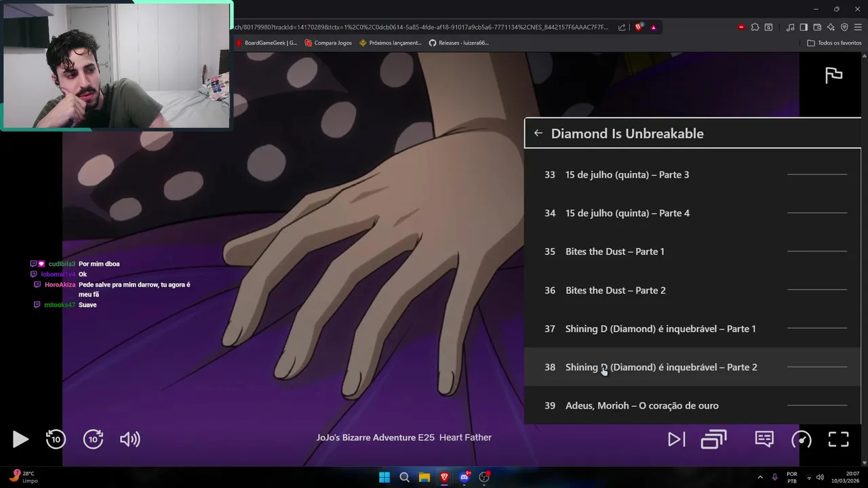The height and width of the screenshot is (488, 868).
Task: Jump to the next episode
Action: click(x=676, y=439)
